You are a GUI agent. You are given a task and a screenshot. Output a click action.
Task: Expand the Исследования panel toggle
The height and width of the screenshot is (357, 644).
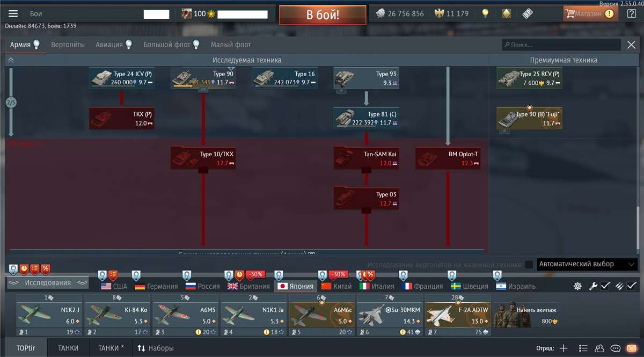click(x=48, y=283)
